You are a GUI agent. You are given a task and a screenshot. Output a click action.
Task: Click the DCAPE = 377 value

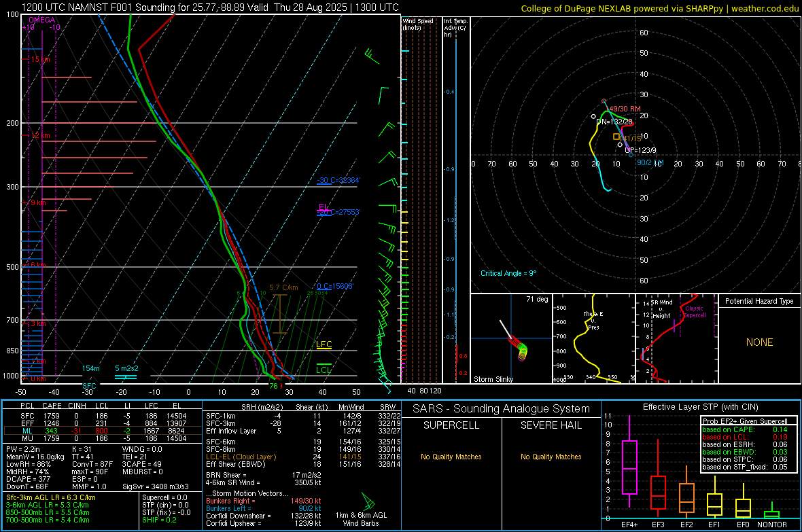28,479
